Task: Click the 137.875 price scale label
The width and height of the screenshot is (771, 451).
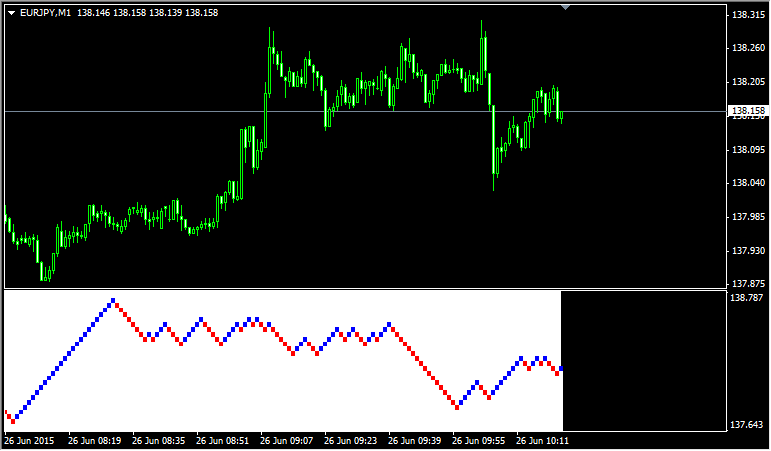Action: pyautogui.click(x=748, y=284)
